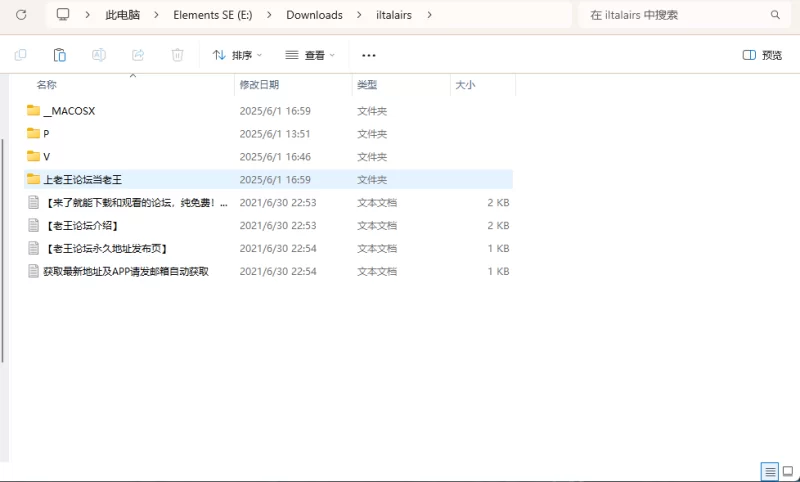Click the __MACOSX folder icon
This screenshot has width=800, height=482.
(34, 110)
